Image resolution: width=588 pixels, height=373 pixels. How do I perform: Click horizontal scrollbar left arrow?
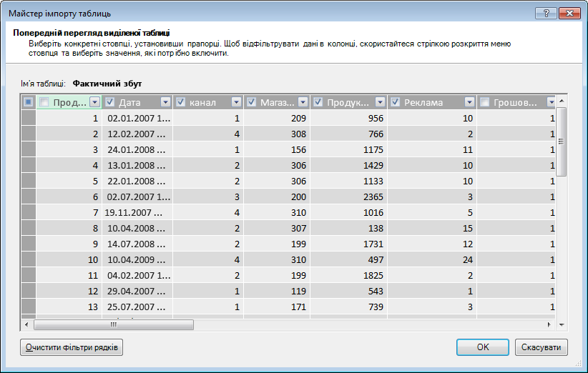(26, 324)
